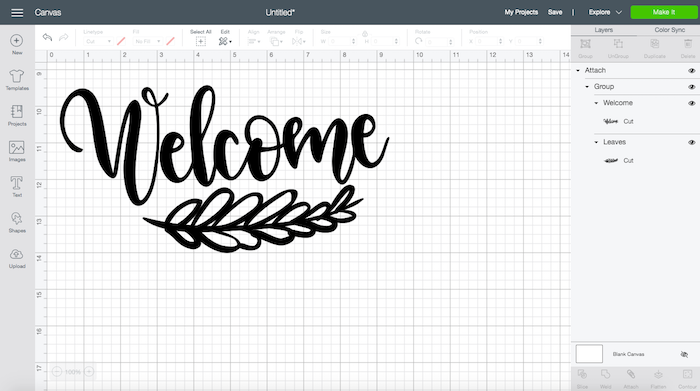The height and width of the screenshot is (391, 700).
Task: Hide the Attach layer with eye icon
Action: pyautogui.click(x=692, y=71)
